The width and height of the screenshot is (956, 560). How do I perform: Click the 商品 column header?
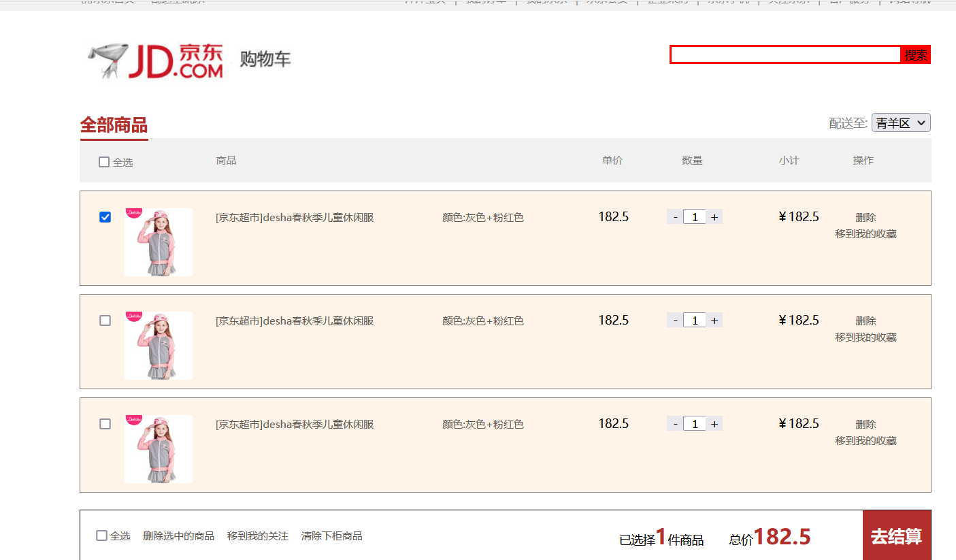pos(226,161)
